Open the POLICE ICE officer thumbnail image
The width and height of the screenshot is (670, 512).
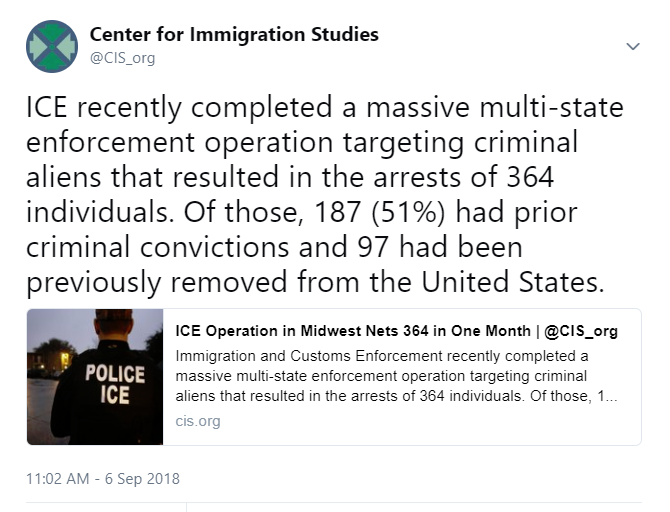point(95,377)
